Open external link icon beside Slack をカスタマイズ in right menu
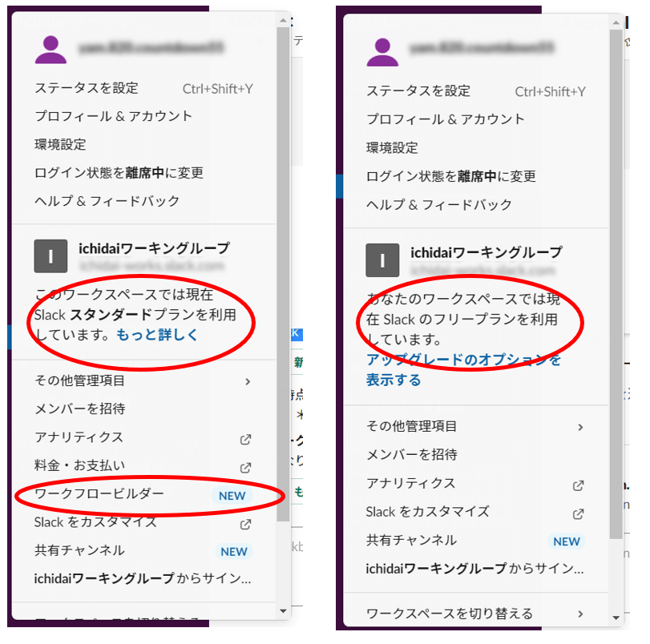The width and height of the screenshot is (650, 644). tap(579, 514)
